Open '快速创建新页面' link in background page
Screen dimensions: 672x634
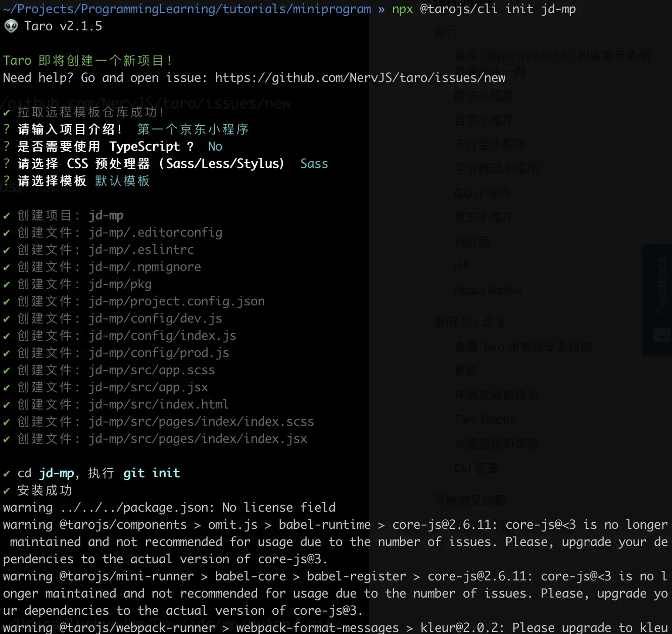[x=496, y=444]
